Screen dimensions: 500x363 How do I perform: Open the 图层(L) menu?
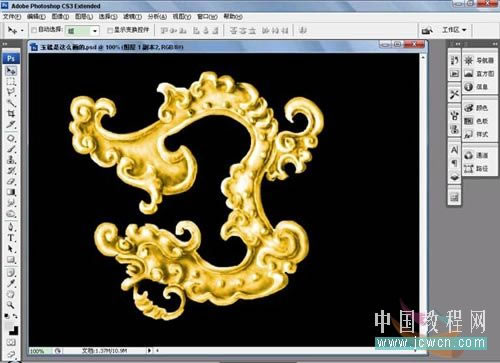(x=84, y=16)
